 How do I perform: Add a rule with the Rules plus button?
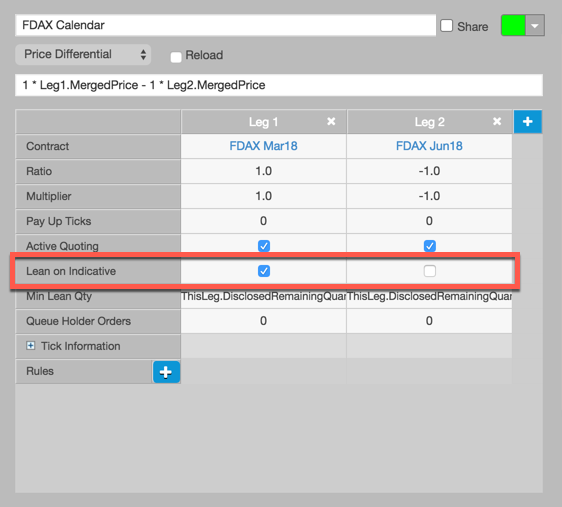[166, 372]
